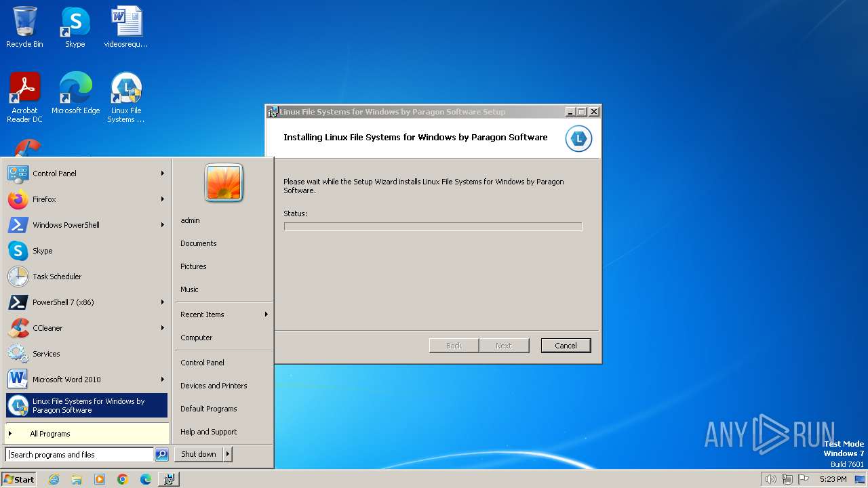Minimize the Paragon Setup window
The width and height of the screenshot is (868, 488).
coord(570,112)
